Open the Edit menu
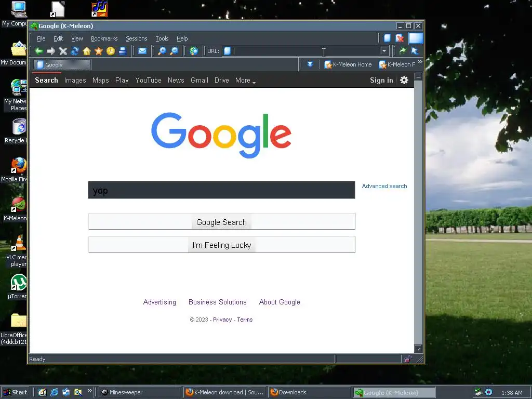This screenshot has height=399, width=532. coord(58,38)
